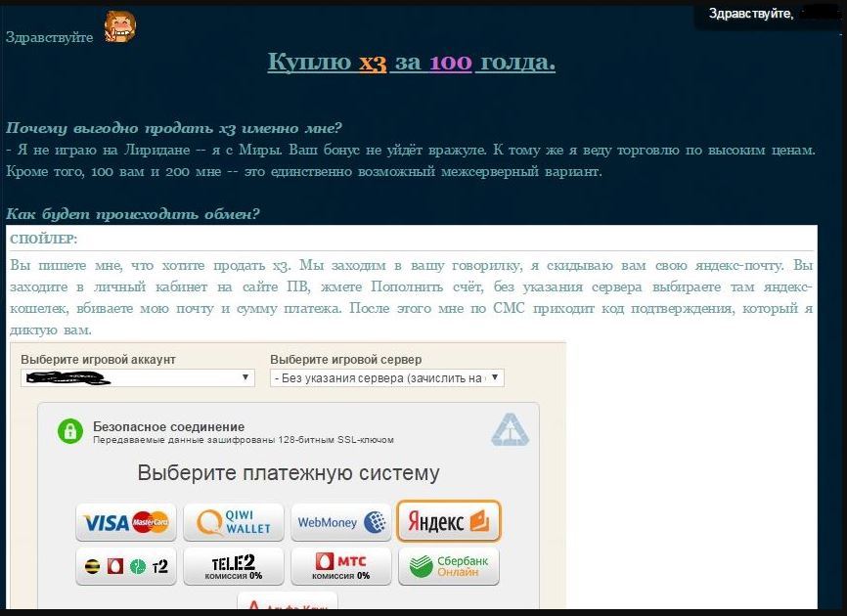Choose МТС payment option
The image size is (847, 616).
[x=341, y=566]
